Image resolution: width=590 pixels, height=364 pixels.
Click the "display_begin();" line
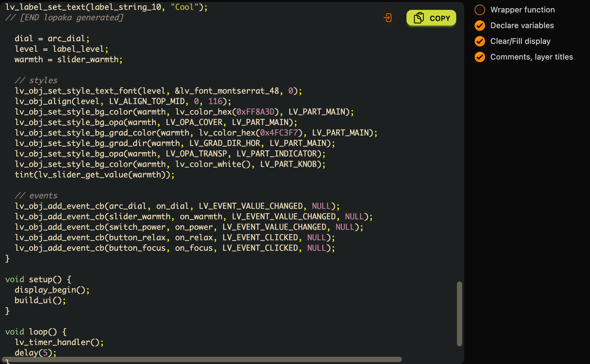(x=52, y=290)
